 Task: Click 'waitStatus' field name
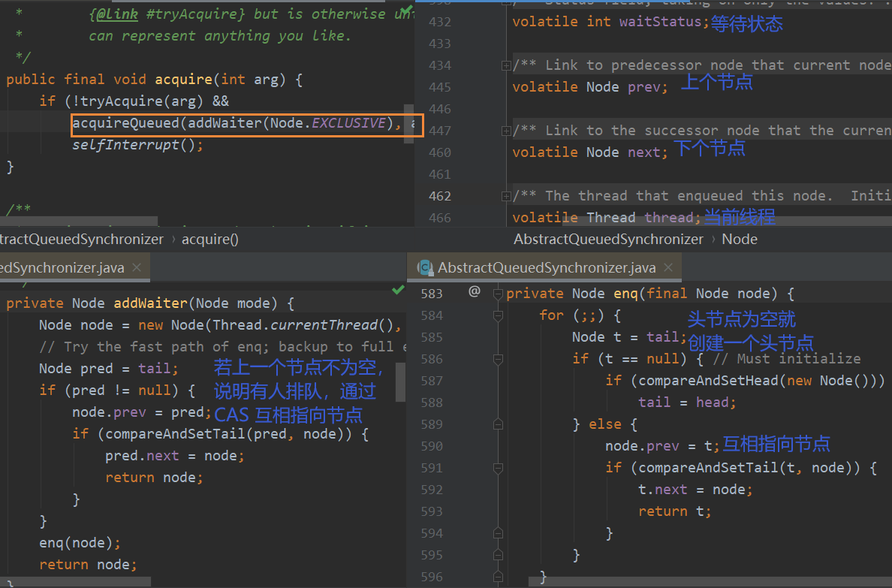pos(660,22)
